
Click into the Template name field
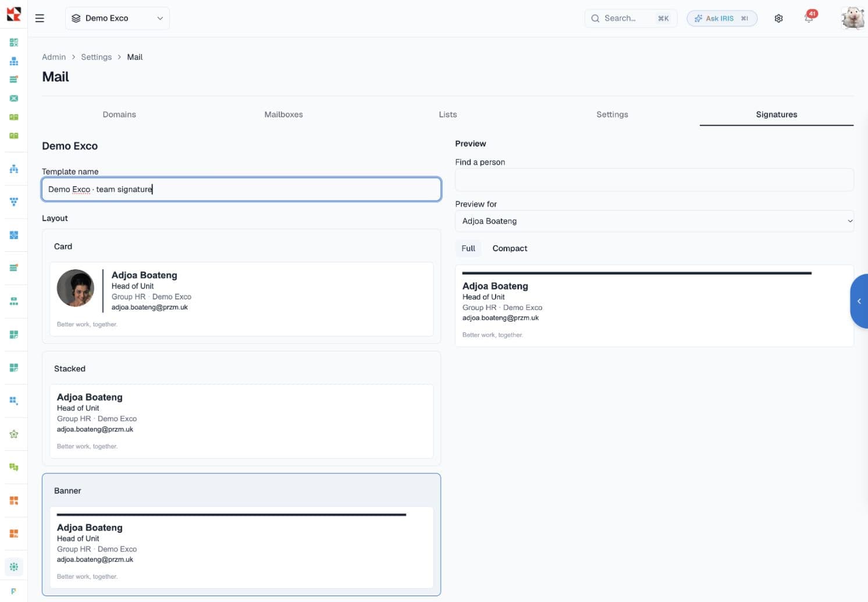coord(241,189)
